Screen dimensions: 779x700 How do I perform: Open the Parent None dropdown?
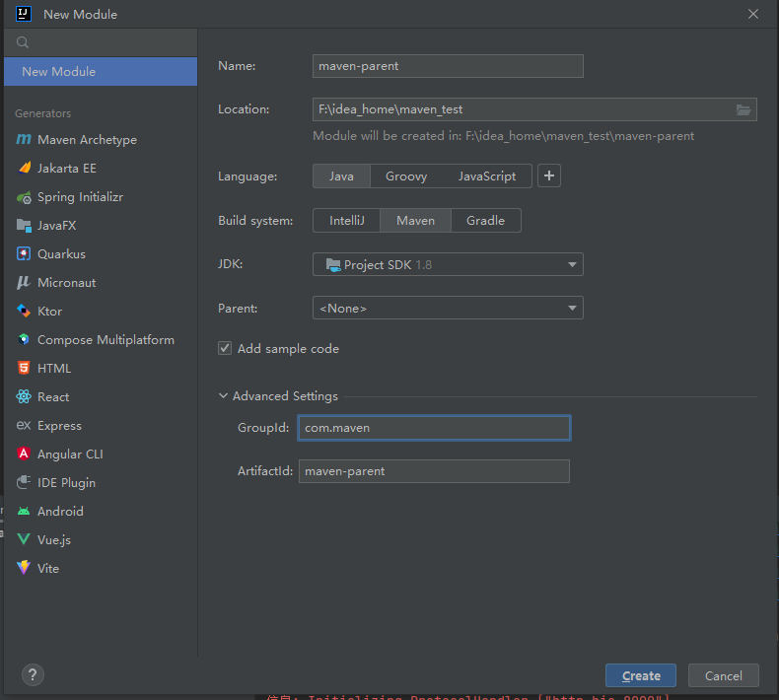coord(448,308)
